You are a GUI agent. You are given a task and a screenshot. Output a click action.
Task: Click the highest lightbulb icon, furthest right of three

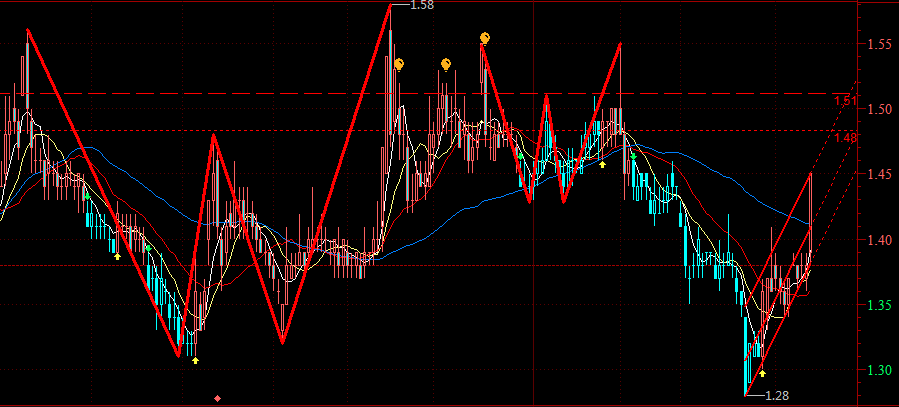(485, 39)
